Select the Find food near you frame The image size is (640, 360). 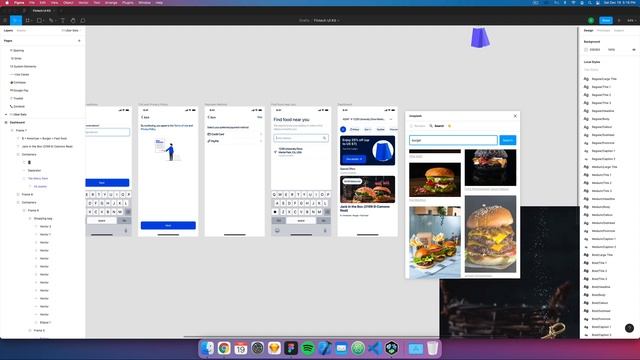[x=301, y=171]
